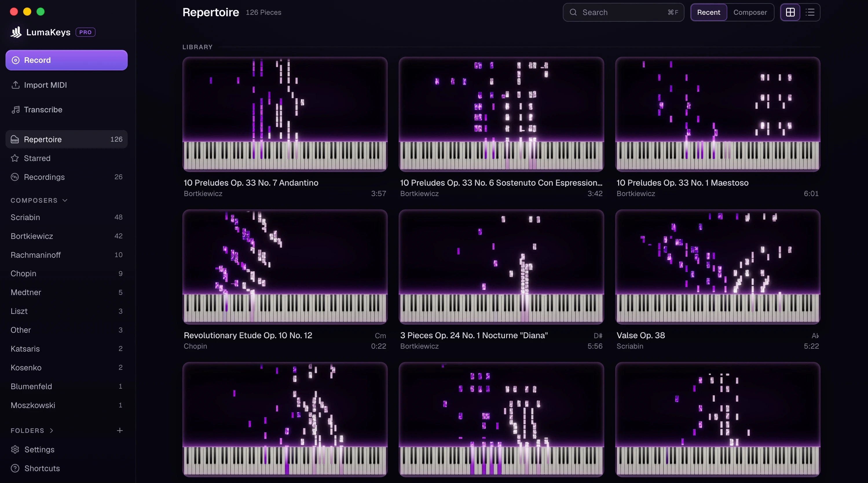The width and height of the screenshot is (868, 483).
Task: Click the green macOS fullscreen button
Action: [x=41, y=12]
